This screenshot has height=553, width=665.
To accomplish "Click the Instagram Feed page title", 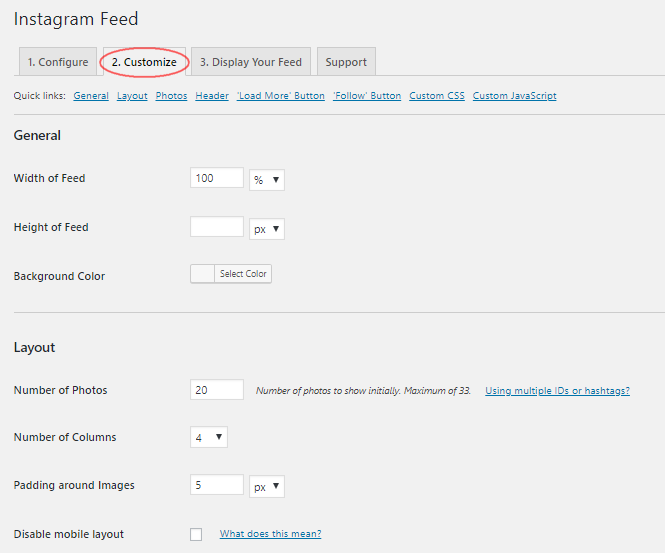I will click(x=76, y=19).
